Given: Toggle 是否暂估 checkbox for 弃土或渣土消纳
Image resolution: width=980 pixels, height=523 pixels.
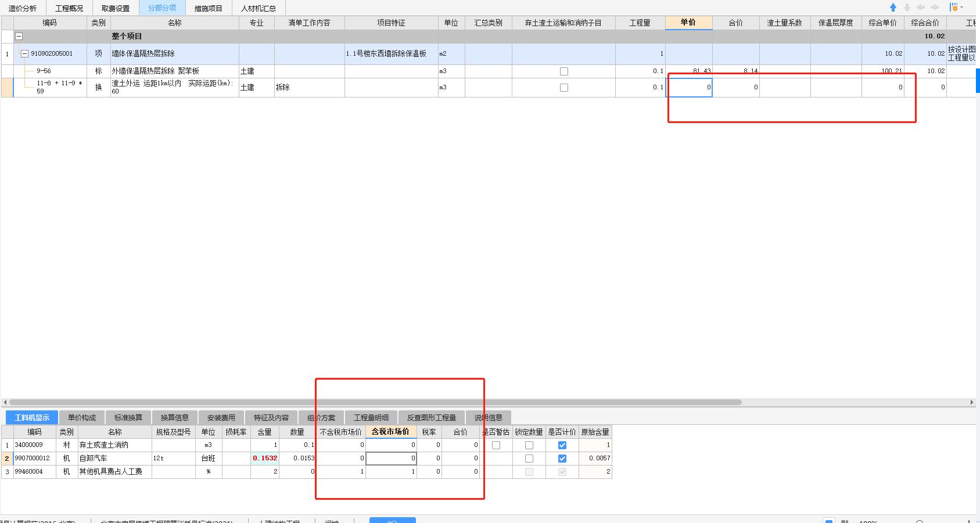Looking at the screenshot, I should coord(496,445).
